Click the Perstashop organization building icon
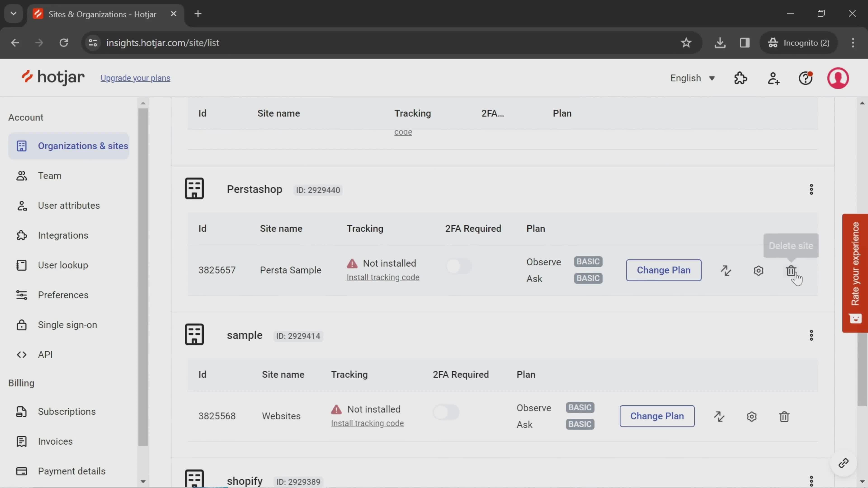This screenshot has height=488, width=868. pyautogui.click(x=194, y=189)
